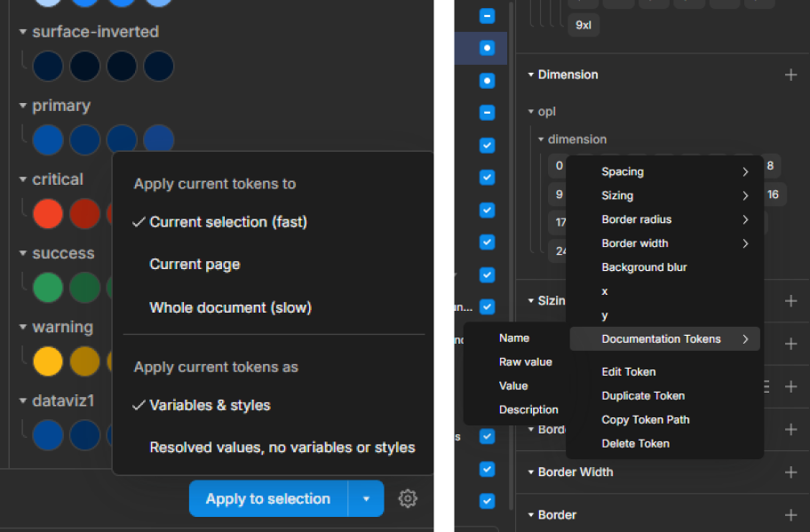This screenshot has height=532, width=810.
Task: Add a new Dimension token with plus
Action: point(790,75)
